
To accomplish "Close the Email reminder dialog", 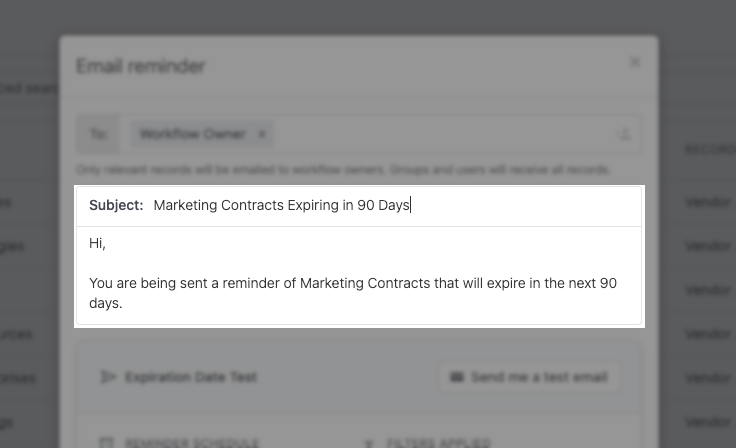I will click(x=635, y=62).
